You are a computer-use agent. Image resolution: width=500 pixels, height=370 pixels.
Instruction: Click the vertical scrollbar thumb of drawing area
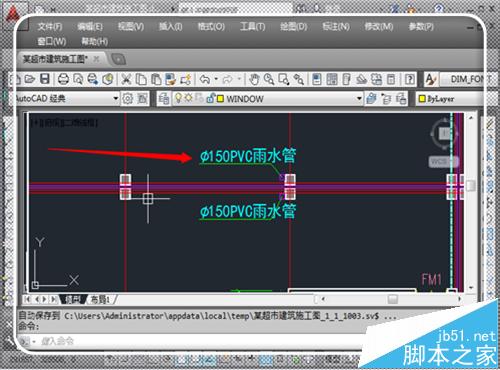tap(471, 186)
